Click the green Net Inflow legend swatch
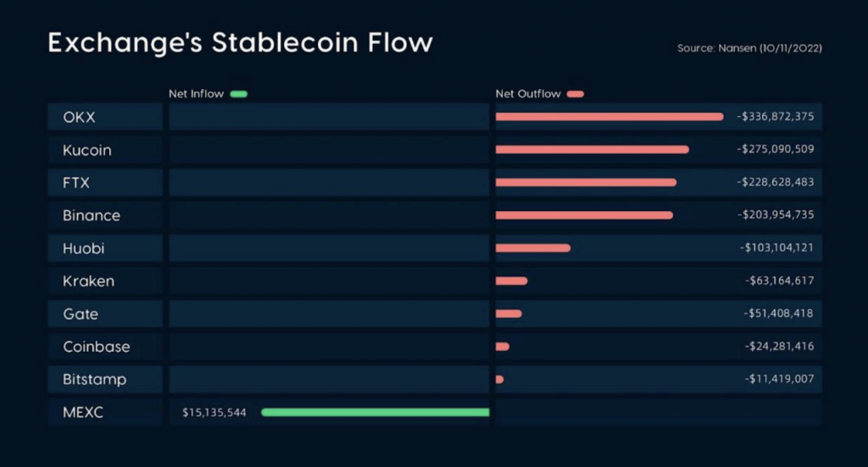This screenshot has width=868, height=467. pyautogui.click(x=238, y=94)
